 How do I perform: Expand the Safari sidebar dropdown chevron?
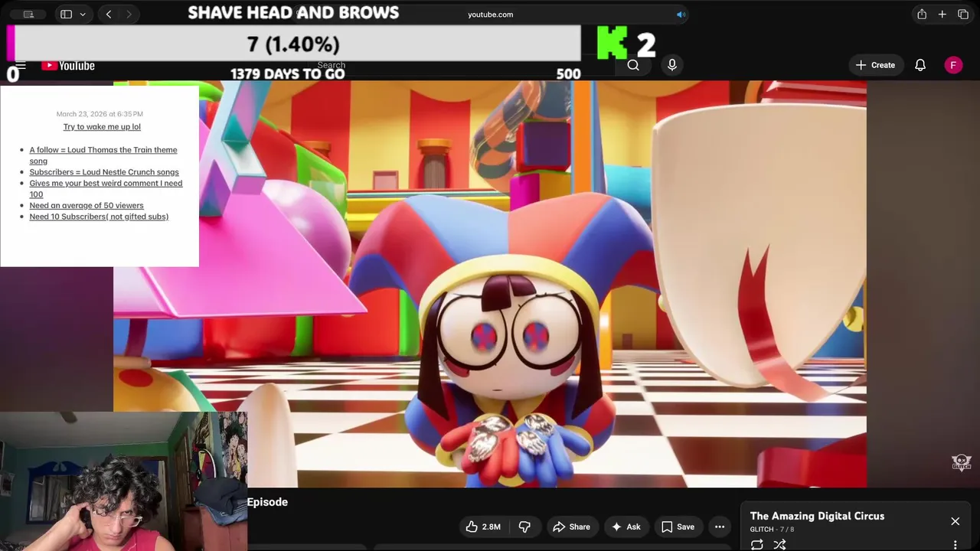pyautogui.click(x=83, y=15)
